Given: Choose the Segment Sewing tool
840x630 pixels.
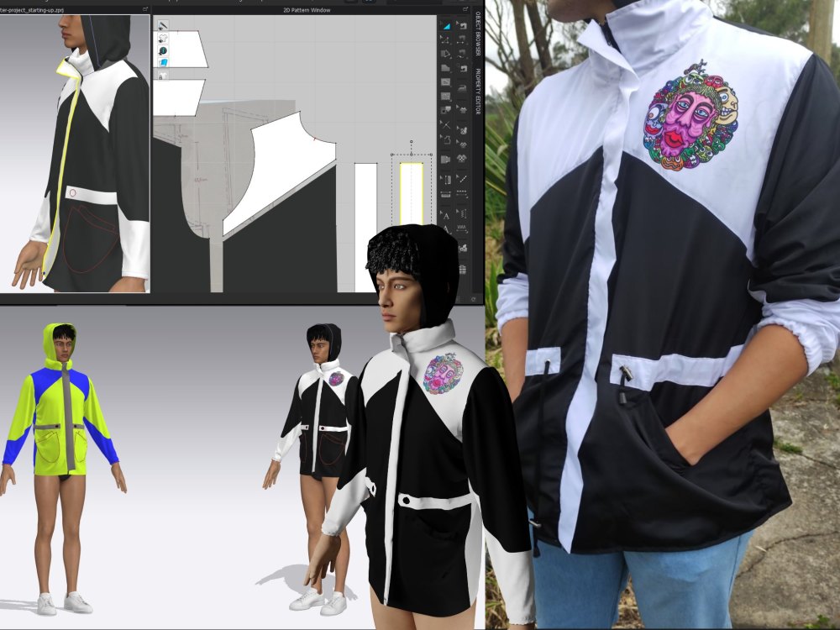Looking at the screenshot, I should coord(462,39).
